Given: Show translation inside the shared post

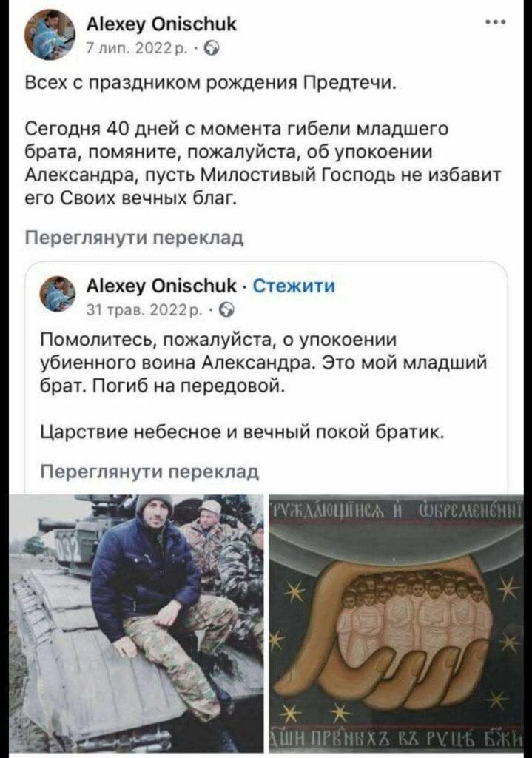Looking at the screenshot, I should pos(149,472).
